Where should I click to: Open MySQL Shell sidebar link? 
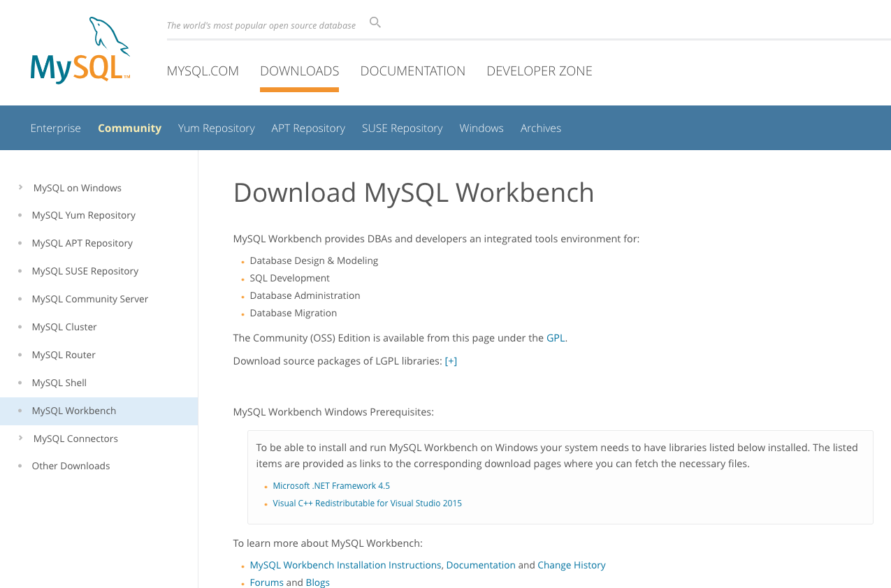click(59, 383)
